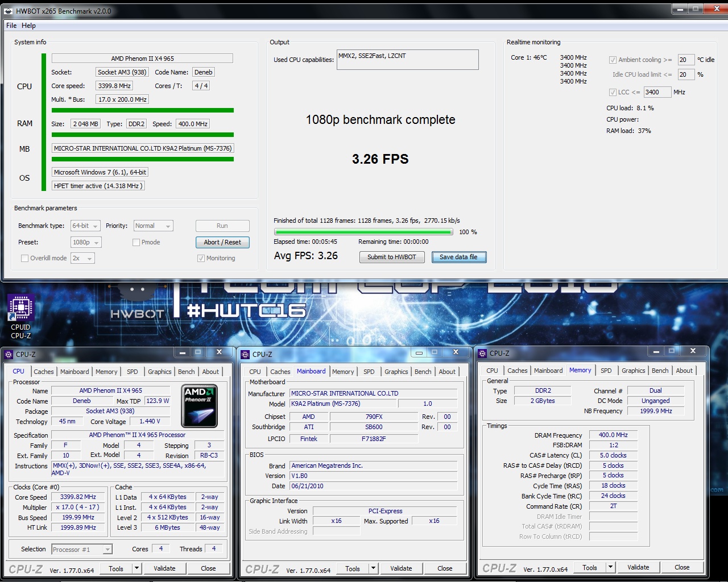The height and width of the screenshot is (582, 728).
Task: Click the HPET timer active field
Action: click(x=98, y=186)
